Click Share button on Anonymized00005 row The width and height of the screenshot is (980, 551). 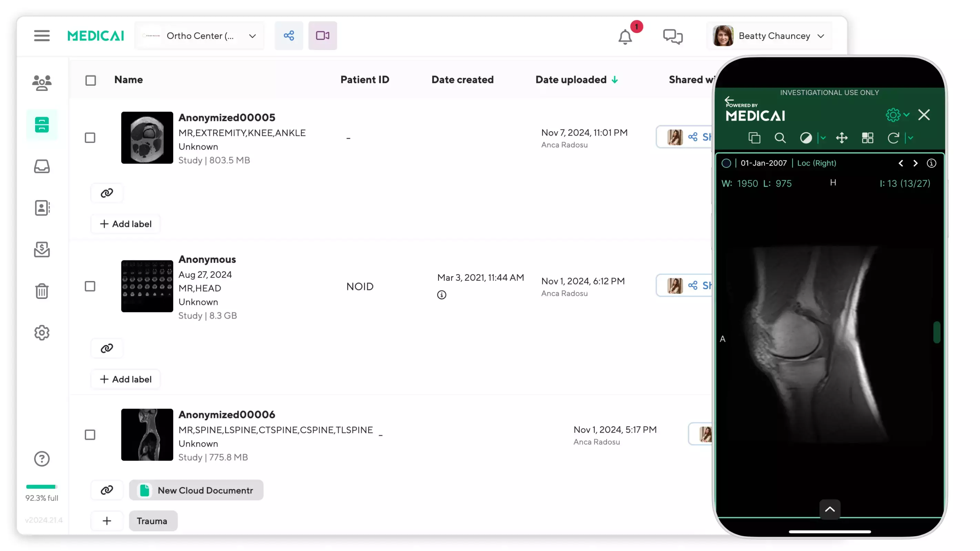(685, 137)
